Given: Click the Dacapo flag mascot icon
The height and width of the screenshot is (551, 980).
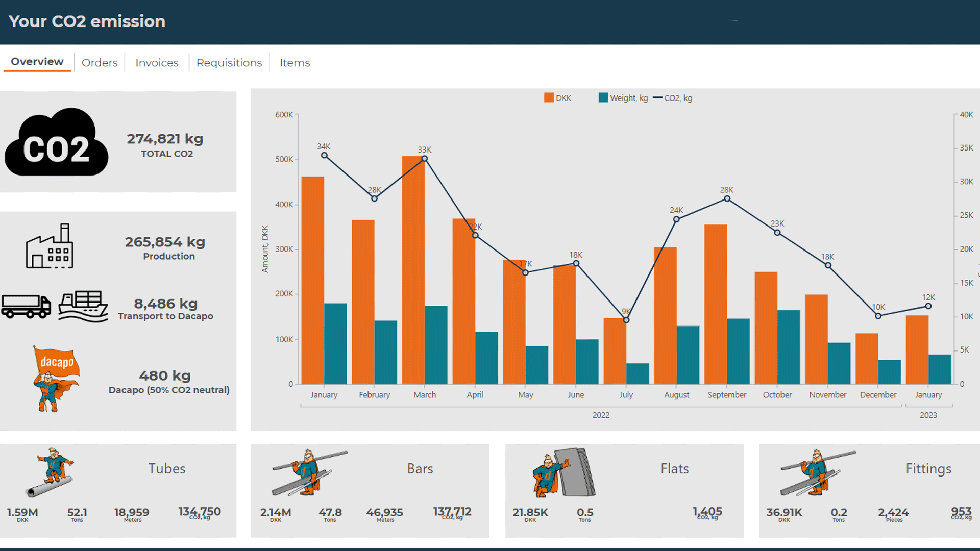Looking at the screenshot, I should (x=55, y=378).
